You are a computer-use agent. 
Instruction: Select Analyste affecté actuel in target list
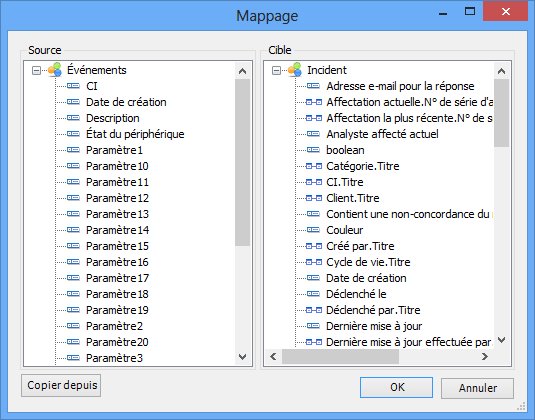382,134
